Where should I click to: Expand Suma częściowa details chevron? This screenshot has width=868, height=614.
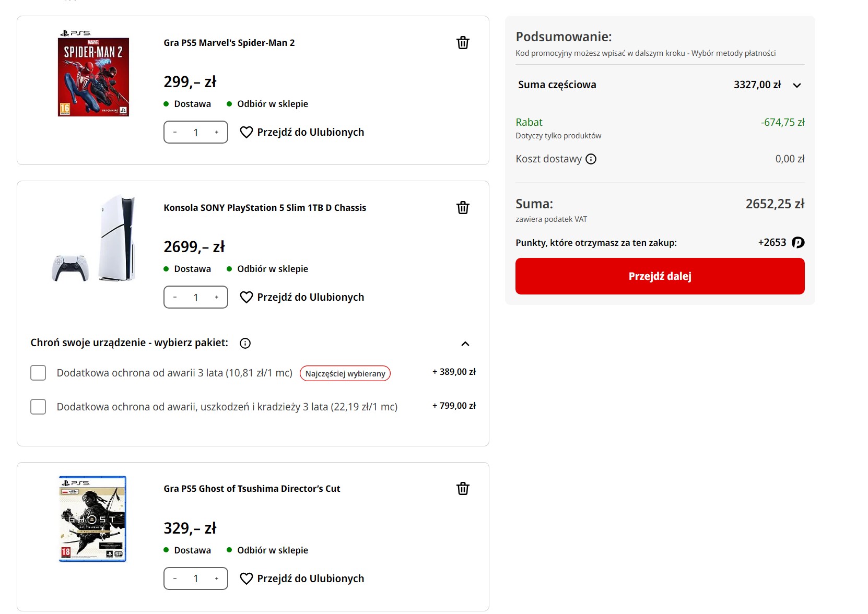pyautogui.click(x=797, y=85)
